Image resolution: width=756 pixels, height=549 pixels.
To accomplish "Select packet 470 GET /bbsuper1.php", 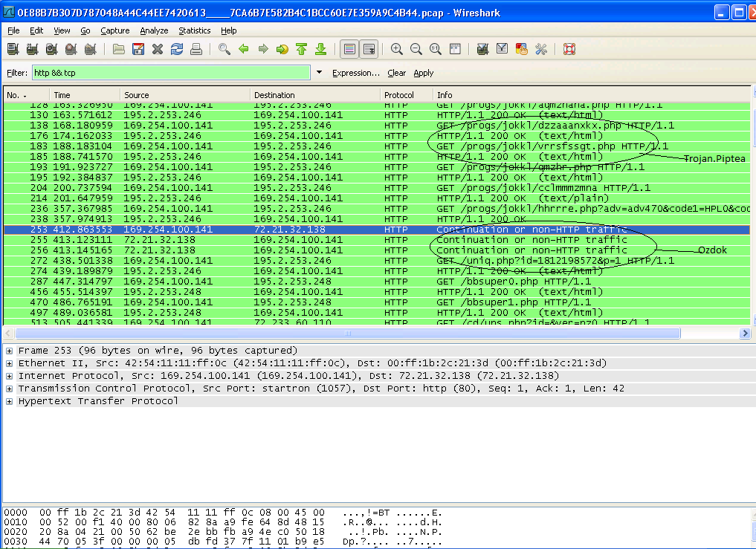I will pos(377,302).
